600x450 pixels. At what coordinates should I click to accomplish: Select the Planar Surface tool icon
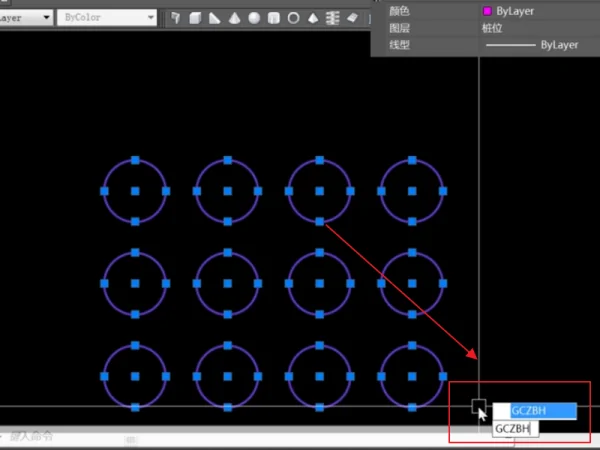click(352, 18)
